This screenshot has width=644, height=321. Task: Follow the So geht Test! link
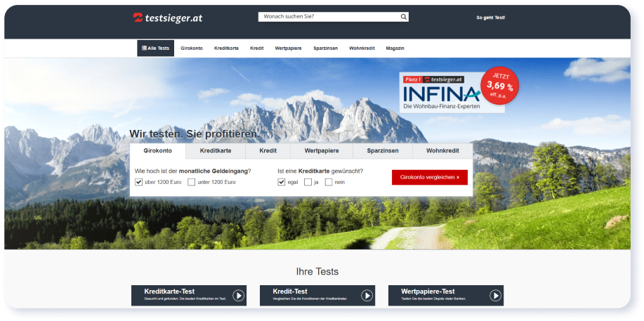tap(490, 17)
